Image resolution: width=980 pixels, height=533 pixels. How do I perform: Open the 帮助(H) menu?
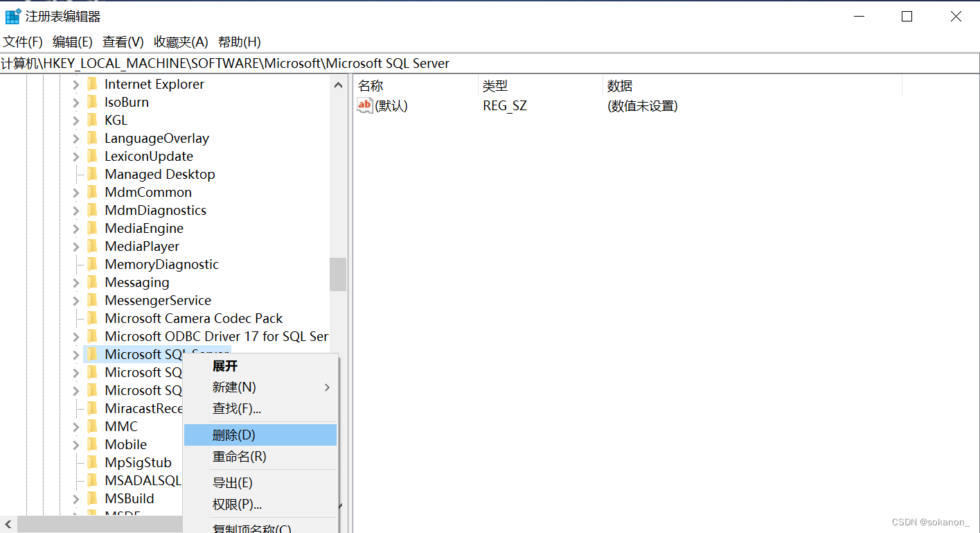tap(240, 42)
